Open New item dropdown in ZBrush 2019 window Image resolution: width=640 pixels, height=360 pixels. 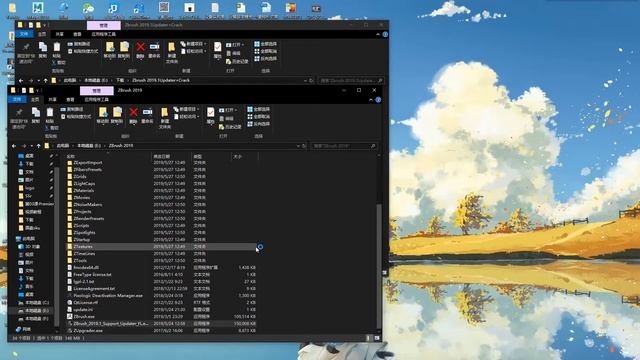coord(187,109)
